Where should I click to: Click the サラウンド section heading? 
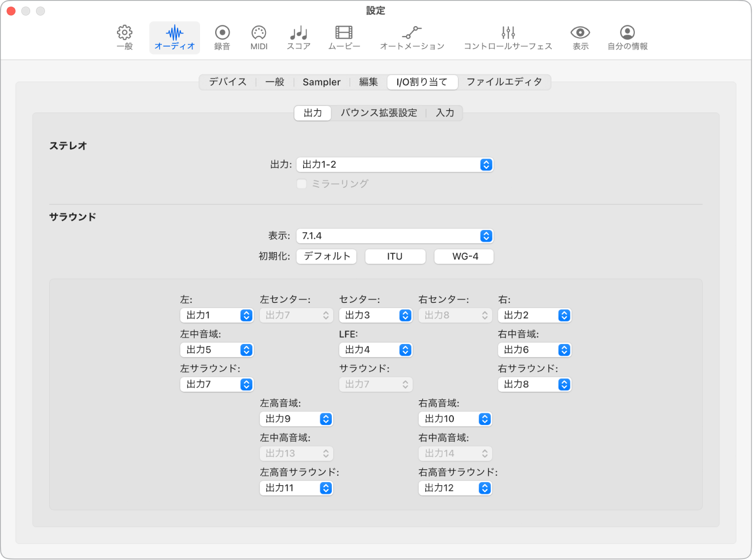72,217
